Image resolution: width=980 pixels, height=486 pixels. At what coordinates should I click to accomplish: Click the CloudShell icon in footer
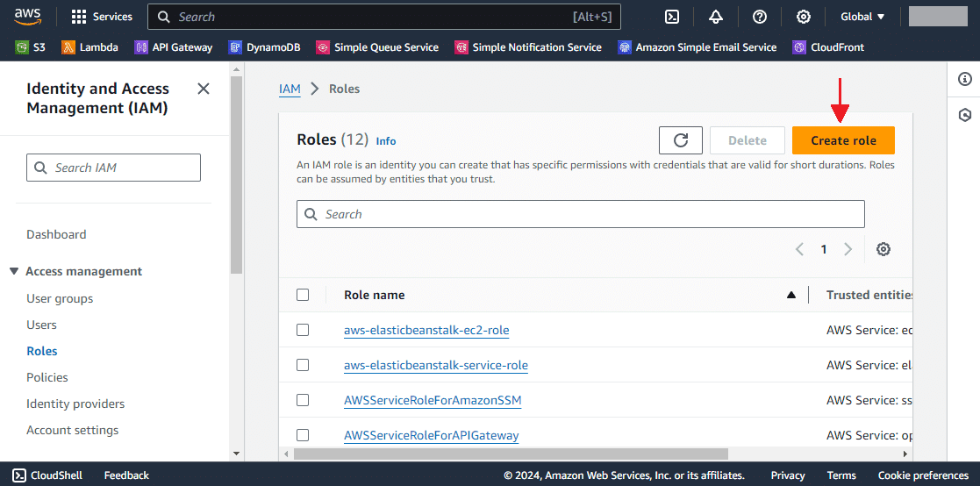tap(19, 475)
